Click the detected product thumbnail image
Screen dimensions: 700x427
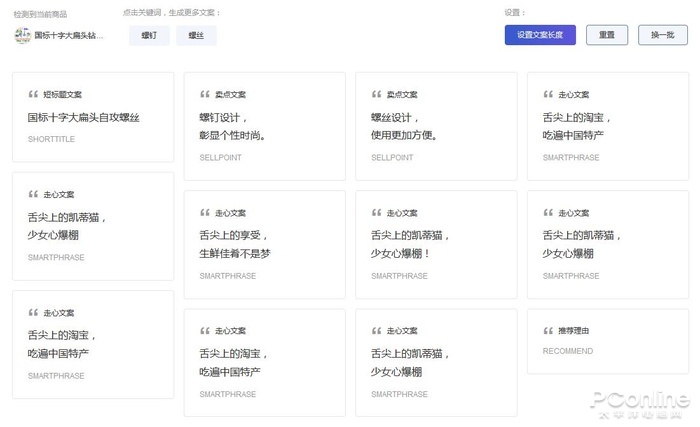tap(22, 35)
